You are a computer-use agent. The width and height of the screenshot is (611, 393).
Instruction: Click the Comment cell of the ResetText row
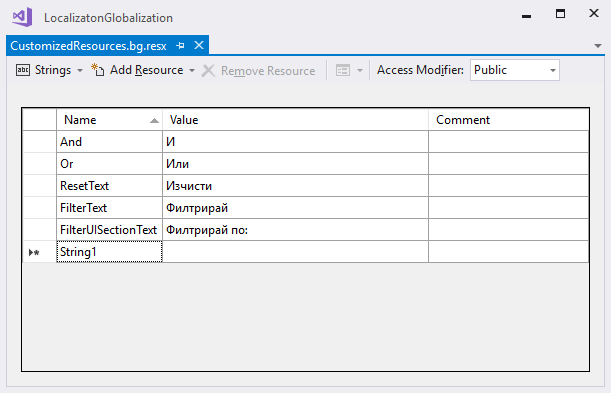[509, 186]
